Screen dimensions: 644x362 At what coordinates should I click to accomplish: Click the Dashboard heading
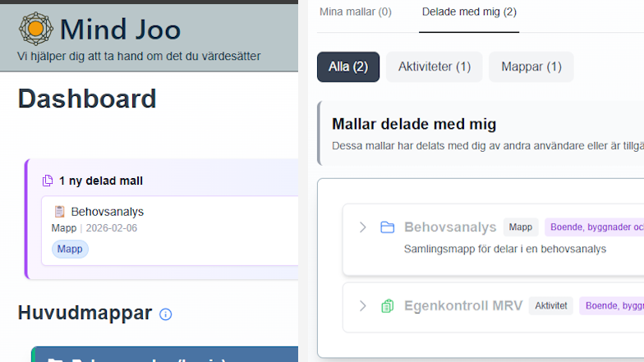[x=87, y=99]
